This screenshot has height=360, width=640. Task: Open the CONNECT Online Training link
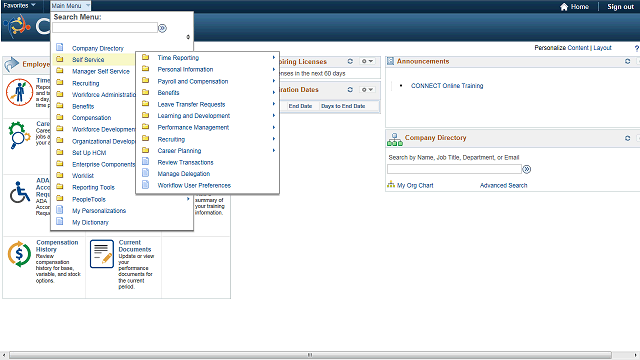(x=447, y=86)
